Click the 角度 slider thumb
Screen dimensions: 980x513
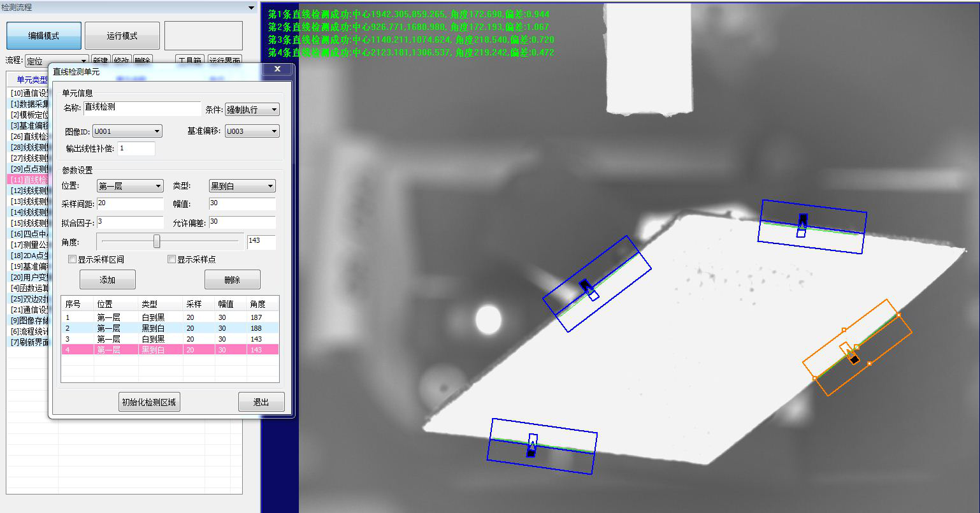coord(157,242)
